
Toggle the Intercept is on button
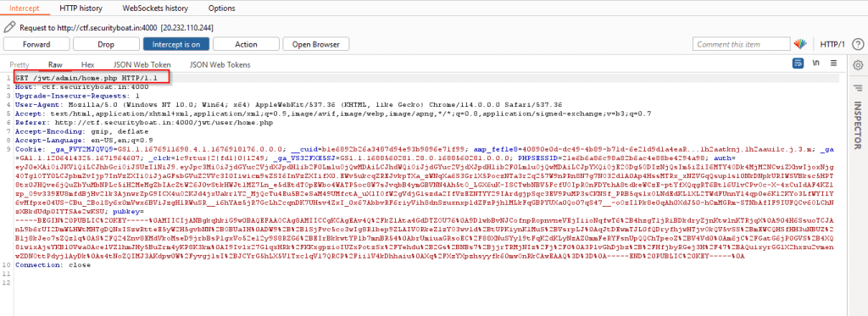175,44
